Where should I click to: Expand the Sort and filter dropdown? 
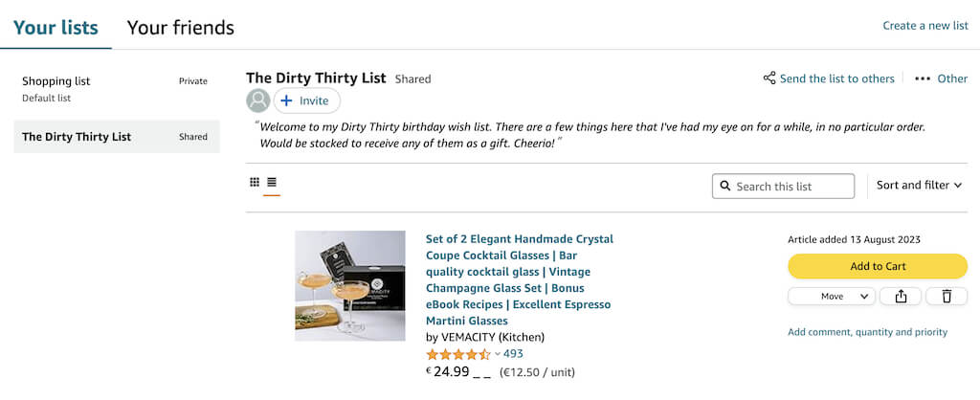tap(919, 186)
